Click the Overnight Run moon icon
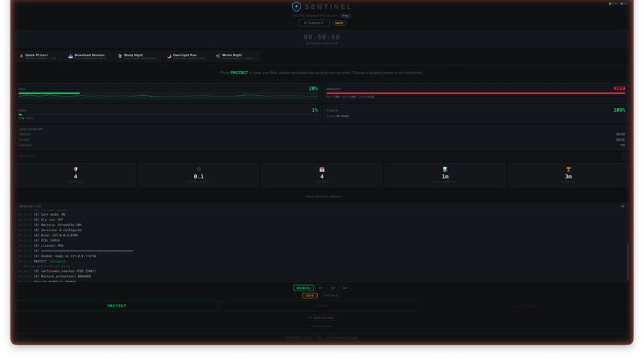The height and width of the screenshot is (358, 644). [169, 56]
